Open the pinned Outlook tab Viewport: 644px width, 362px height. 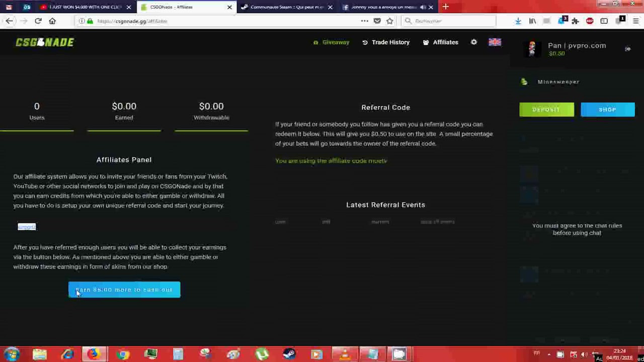click(x=27, y=7)
